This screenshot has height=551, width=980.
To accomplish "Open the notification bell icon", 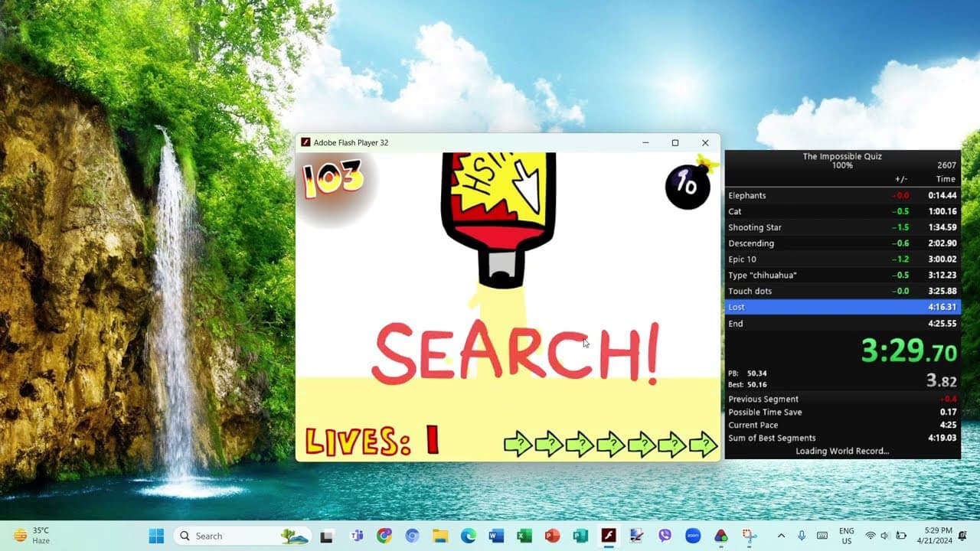I will (x=962, y=536).
